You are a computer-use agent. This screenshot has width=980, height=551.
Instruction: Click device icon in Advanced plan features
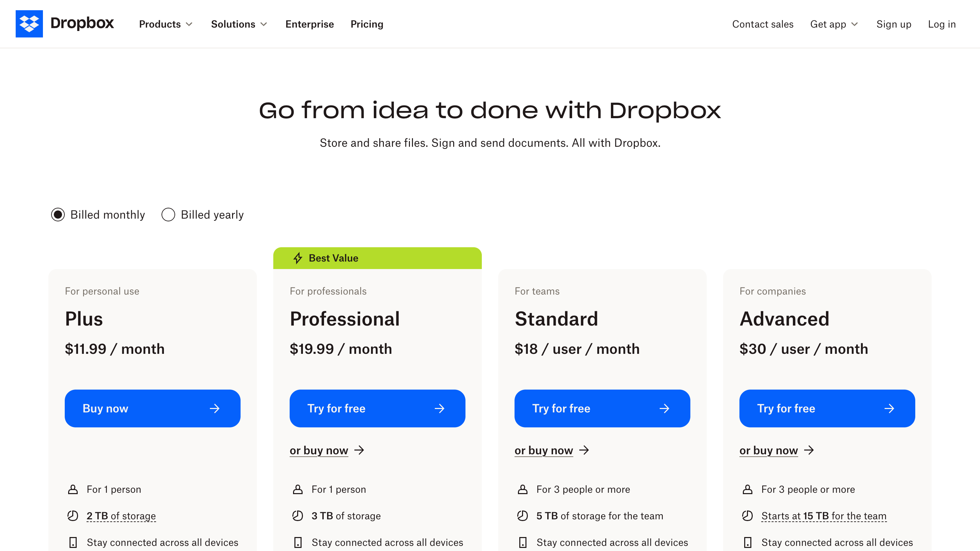[x=747, y=542]
